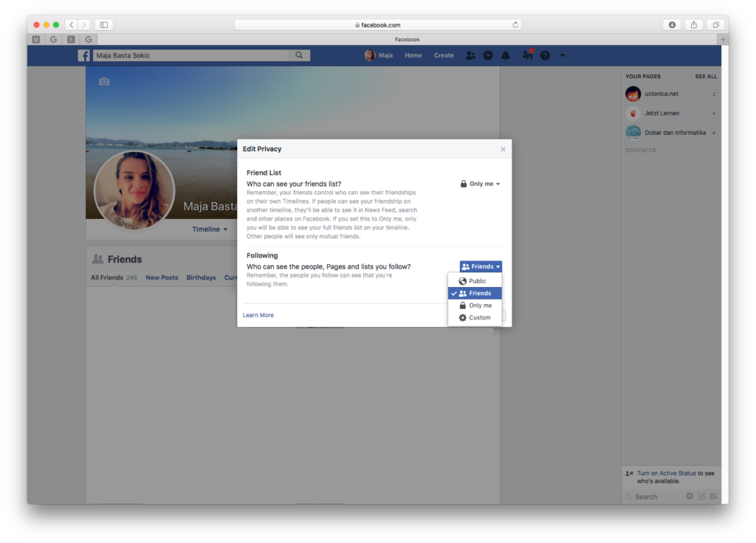The height and width of the screenshot is (543, 756).
Task: Open the Notifications bell icon
Action: pos(506,55)
